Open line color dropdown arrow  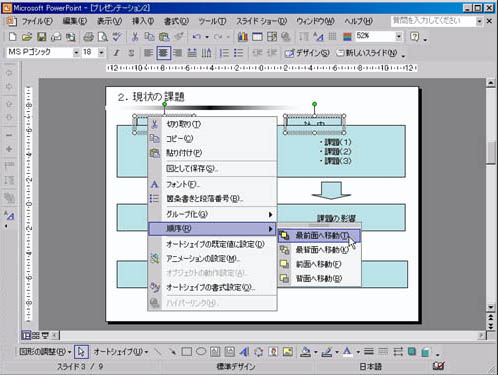(337, 352)
